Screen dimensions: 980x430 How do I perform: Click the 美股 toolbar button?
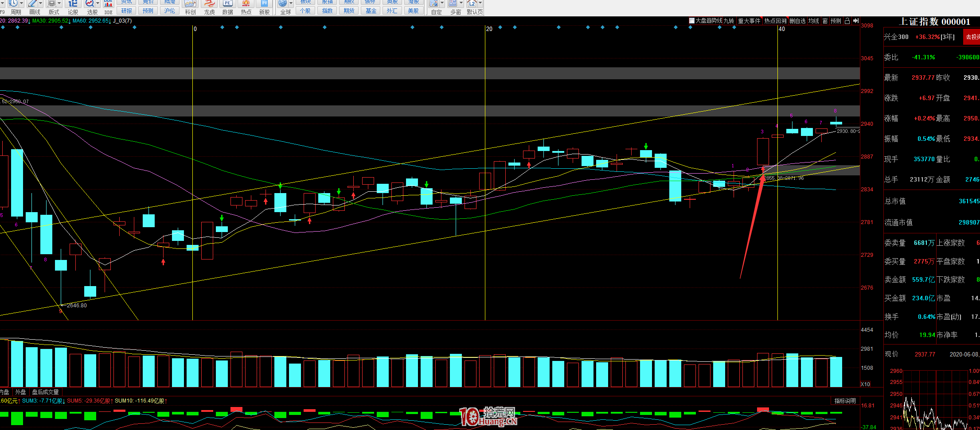click(413, 11)
